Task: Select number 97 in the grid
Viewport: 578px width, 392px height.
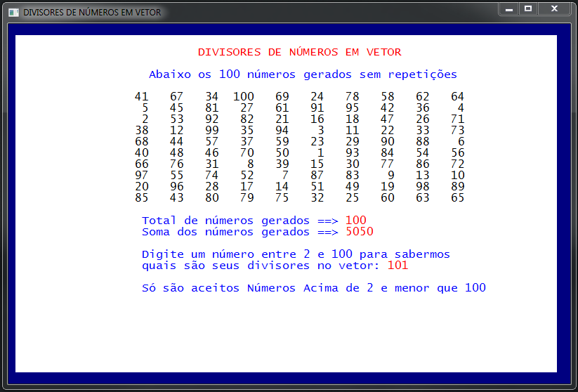Action: [142, 176]
